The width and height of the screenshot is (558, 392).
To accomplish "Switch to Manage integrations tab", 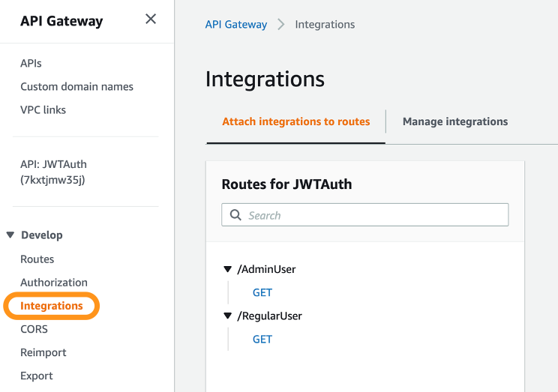I will click(454, 121).
